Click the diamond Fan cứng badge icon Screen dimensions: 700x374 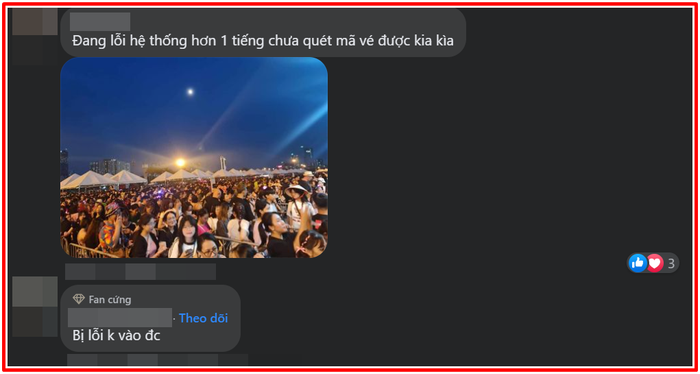(79, 299)
